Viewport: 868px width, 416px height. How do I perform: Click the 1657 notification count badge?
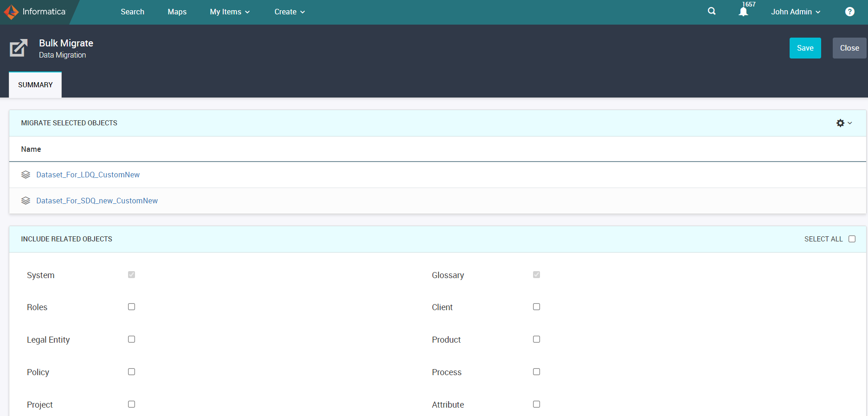click(x=749, y=4)
